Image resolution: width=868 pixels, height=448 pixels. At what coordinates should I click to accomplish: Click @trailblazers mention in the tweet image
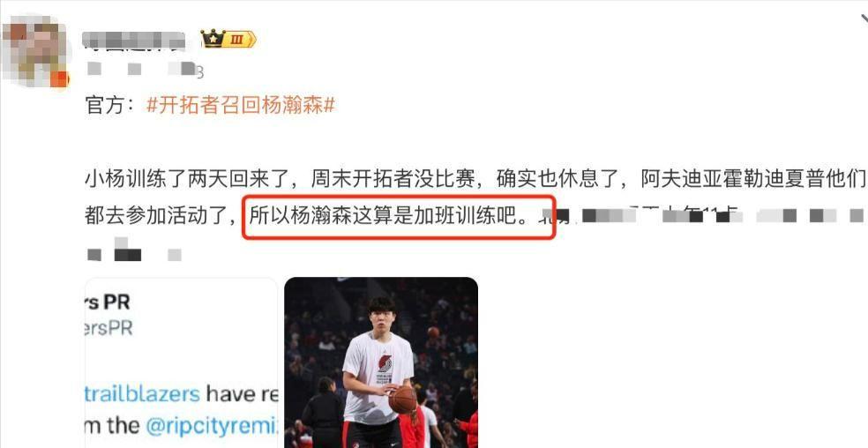point(142,394)
